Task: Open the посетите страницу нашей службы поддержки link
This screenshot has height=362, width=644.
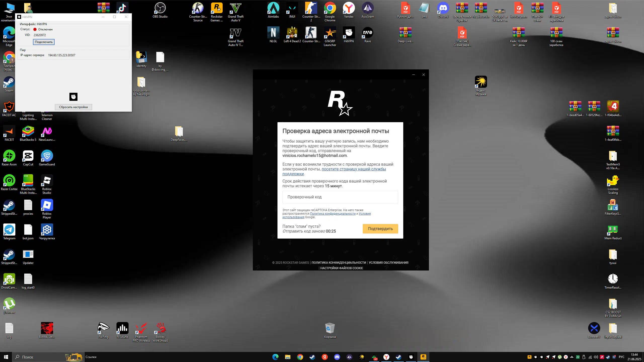Action: click(334, 171)
